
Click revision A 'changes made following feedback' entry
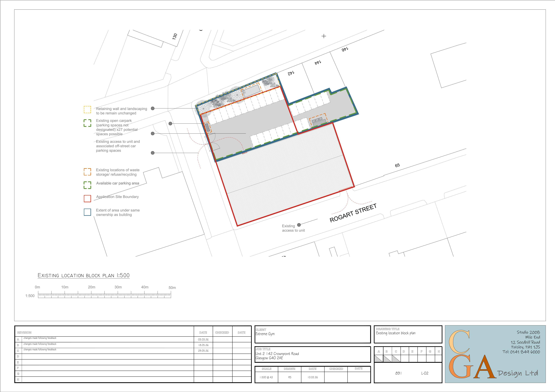40,338
